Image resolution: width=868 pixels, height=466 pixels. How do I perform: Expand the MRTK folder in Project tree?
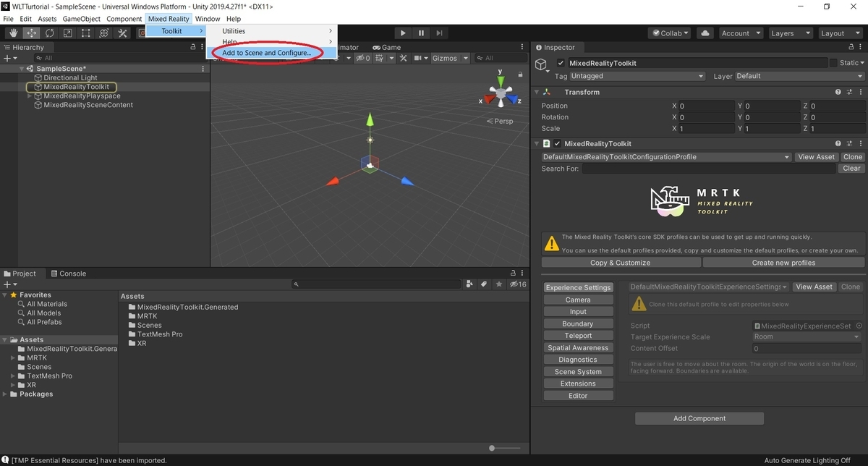coord(13,358)
